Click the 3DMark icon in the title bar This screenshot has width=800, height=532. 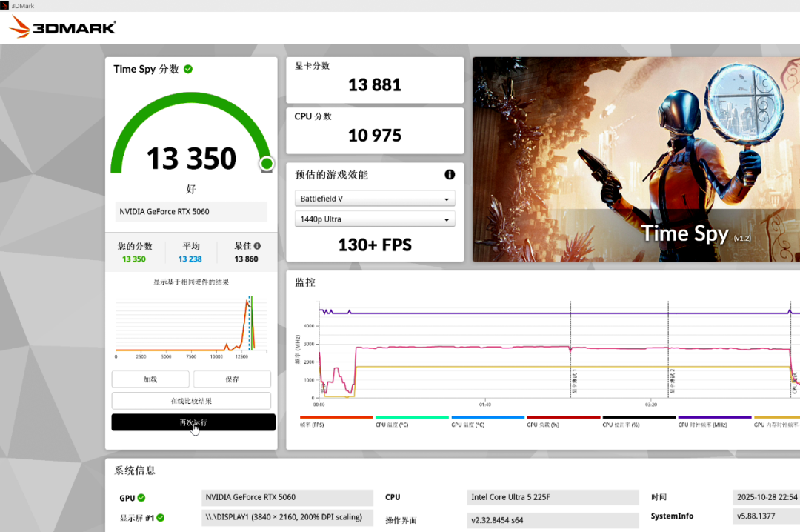click(6, 4)
